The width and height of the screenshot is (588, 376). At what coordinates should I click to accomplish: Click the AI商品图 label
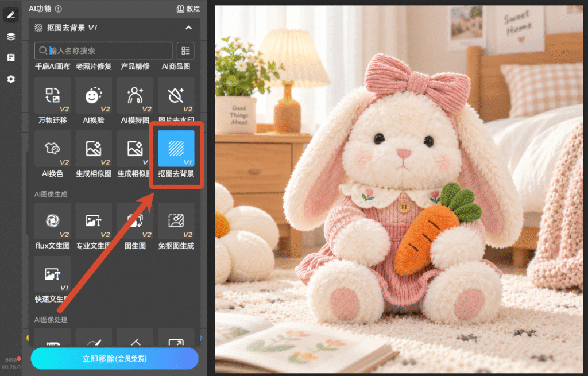point(176,67)
